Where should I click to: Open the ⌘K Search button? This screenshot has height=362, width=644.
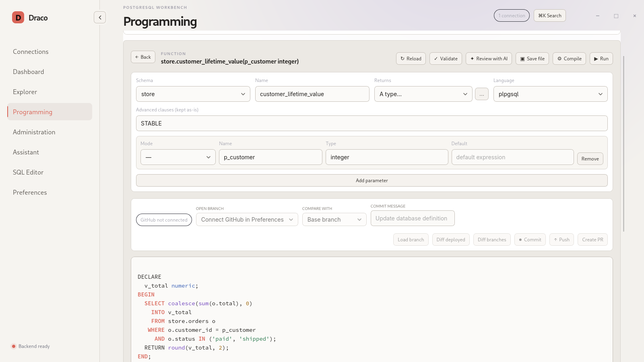click(x=550, y=16)
